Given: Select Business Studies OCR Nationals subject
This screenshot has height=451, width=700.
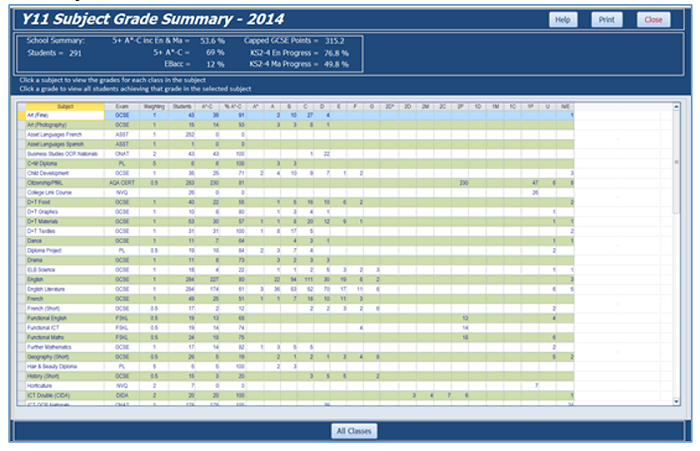Looking at the screenshot, I should (65, 154).
